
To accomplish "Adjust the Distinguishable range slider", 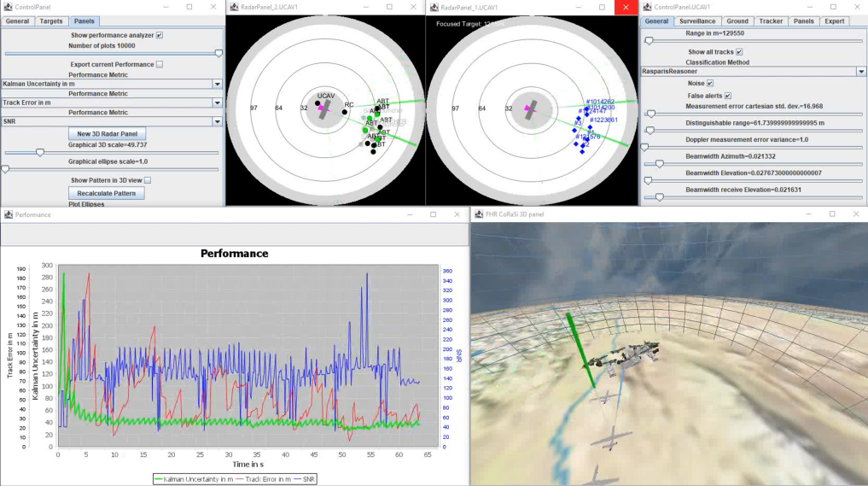I will coord(650,131).
